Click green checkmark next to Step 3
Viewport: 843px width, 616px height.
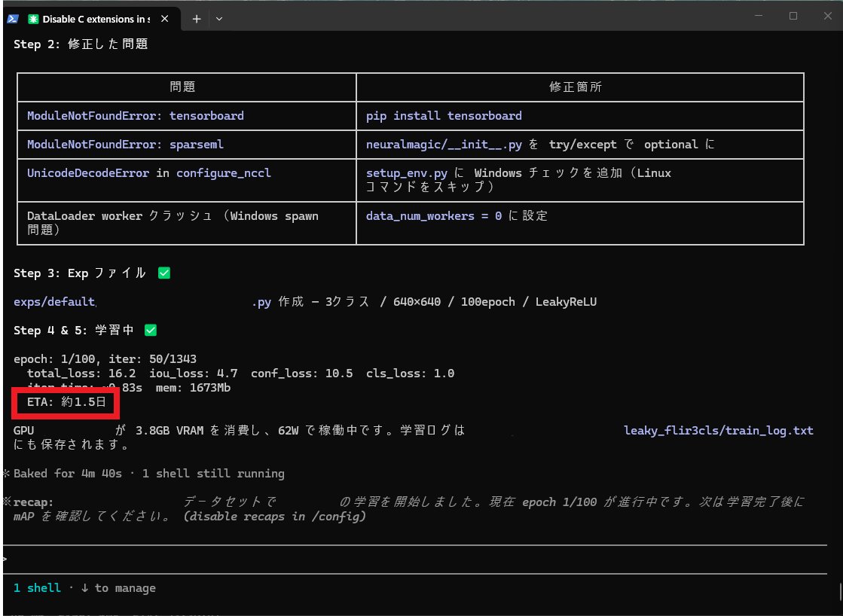coord(164,273)
